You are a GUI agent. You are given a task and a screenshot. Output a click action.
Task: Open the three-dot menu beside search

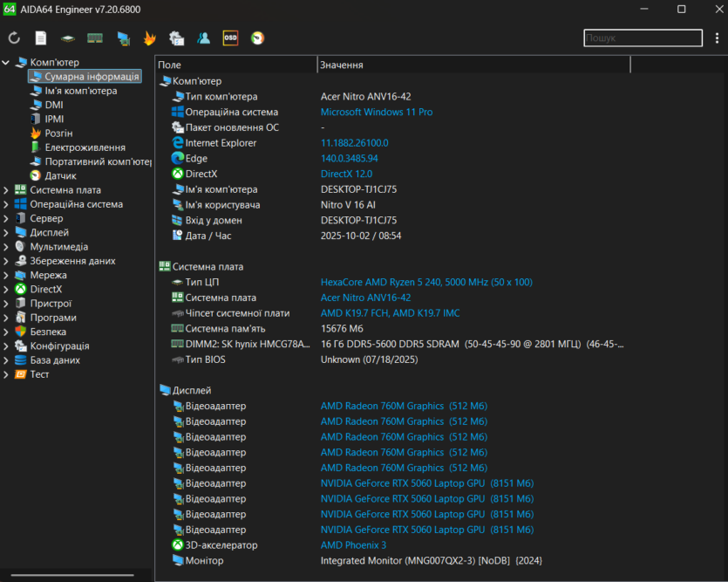tap(717, 38)
